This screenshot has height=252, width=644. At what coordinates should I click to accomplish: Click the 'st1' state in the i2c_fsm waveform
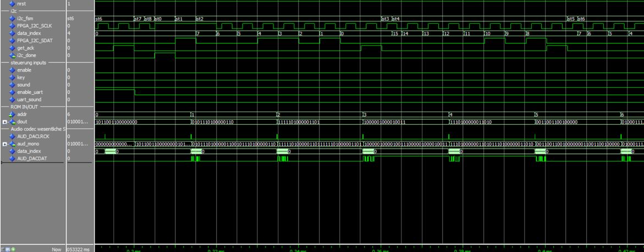point(179,19)
